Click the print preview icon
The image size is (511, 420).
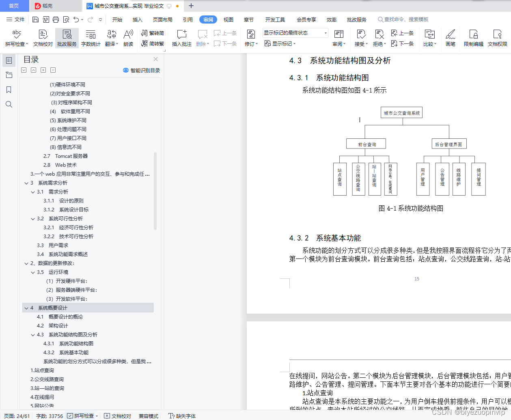[x=66, y=19]
